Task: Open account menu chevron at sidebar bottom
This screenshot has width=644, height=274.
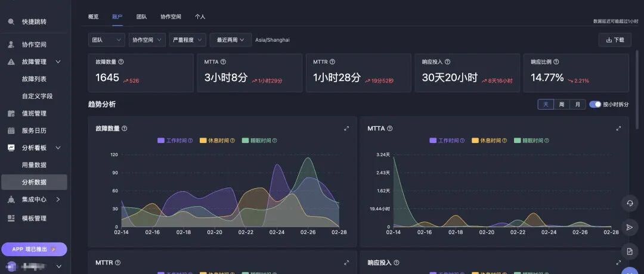Action: pos(58,267)
